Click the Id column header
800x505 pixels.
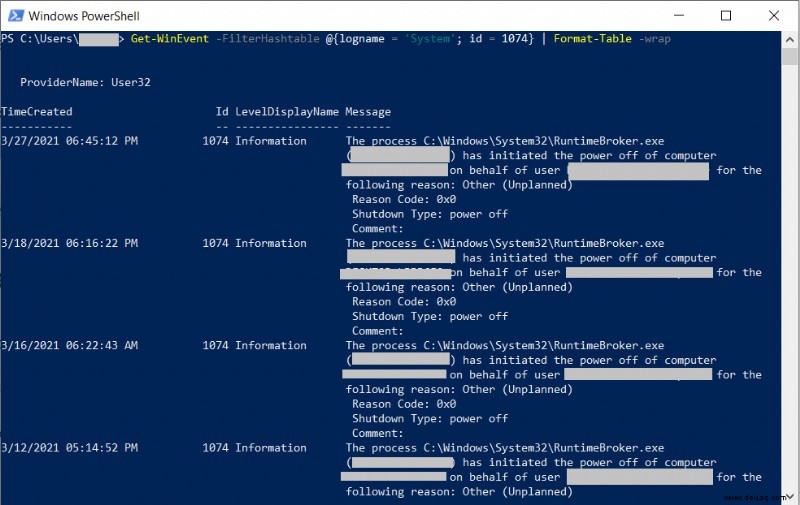point(222,112)
